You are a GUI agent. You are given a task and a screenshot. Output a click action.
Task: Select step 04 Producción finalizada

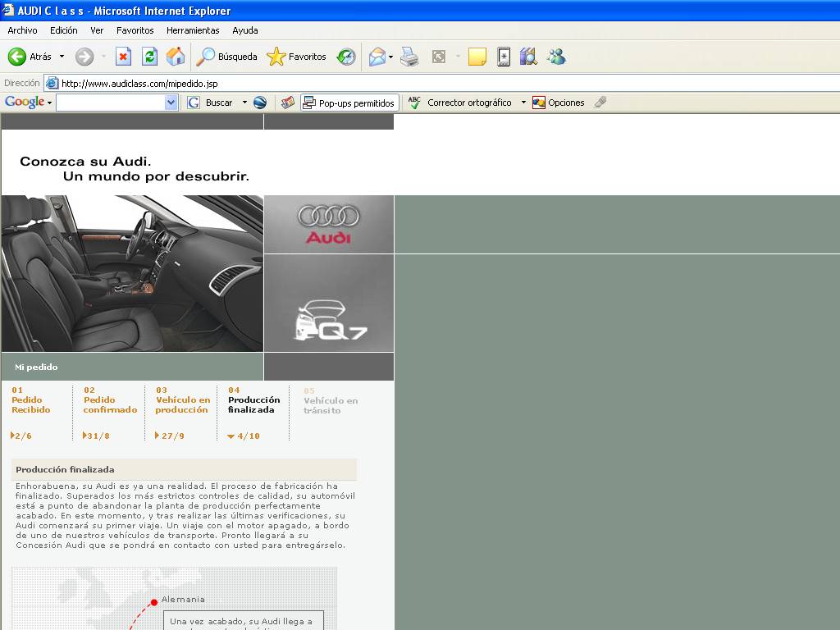tap(254, 400)
